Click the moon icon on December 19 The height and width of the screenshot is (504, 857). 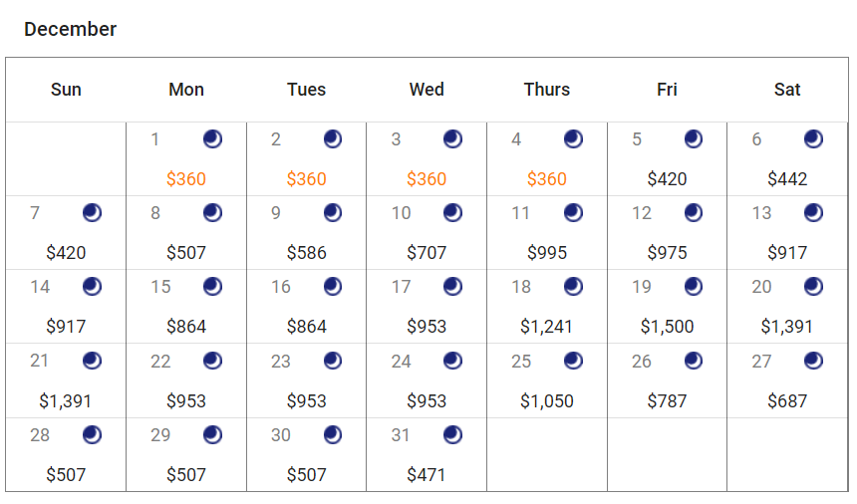pos(693,287)
